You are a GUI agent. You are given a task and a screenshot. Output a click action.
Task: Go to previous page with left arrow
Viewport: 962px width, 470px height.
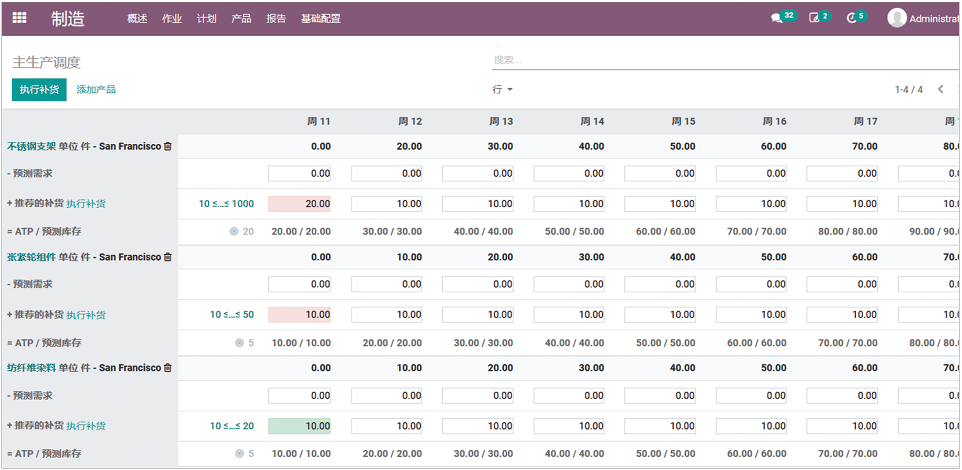coord(940,90)
